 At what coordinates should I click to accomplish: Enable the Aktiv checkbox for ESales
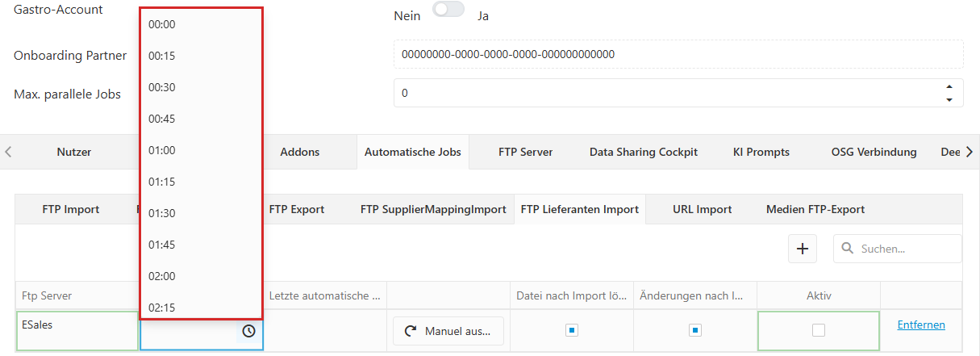pyautogui.click(x=819, y=330)
